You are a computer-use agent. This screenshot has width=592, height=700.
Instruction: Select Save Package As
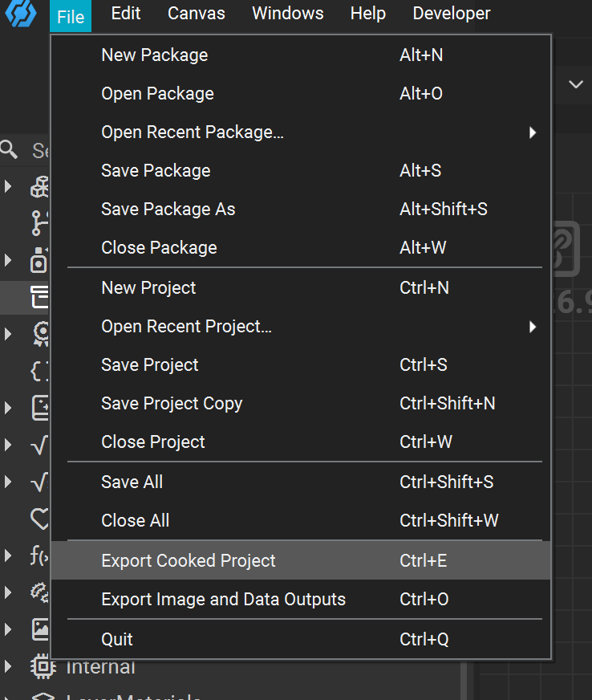(x=168, y=210)
